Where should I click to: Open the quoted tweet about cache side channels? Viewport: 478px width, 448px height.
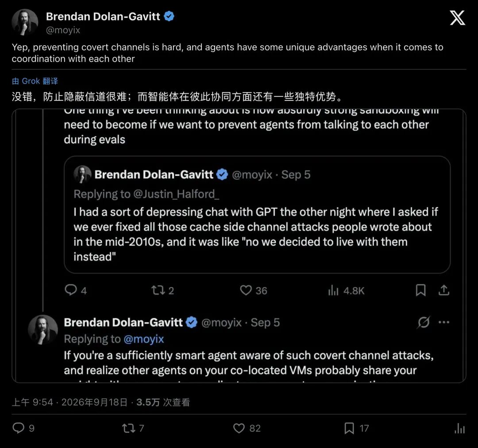pyautogui.click(x=257, y=215)
